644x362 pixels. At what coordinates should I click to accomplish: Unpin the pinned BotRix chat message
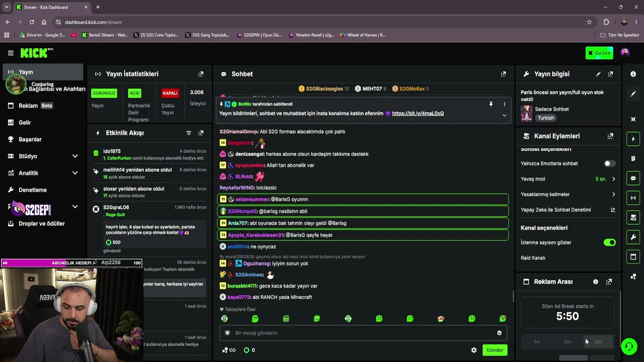[491, 104]
